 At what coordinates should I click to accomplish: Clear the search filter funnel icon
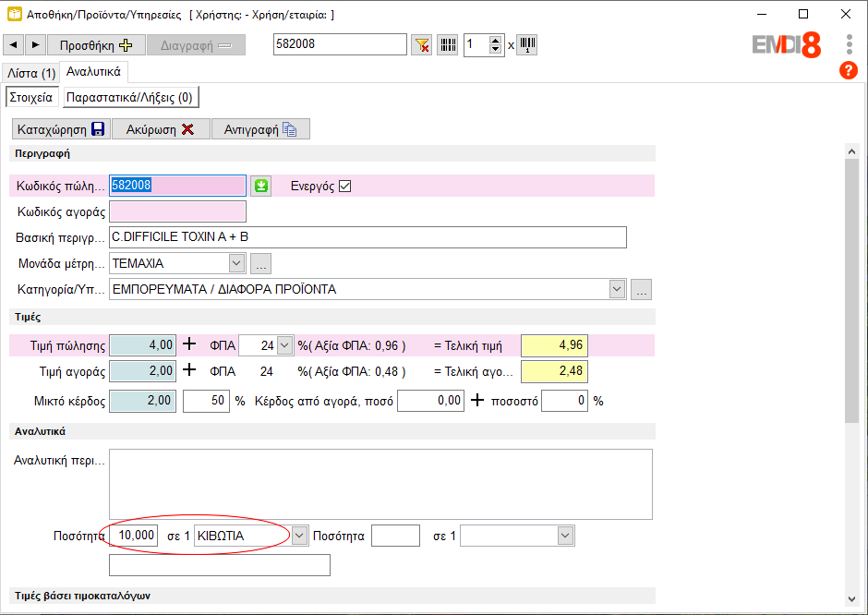point(421,45)
